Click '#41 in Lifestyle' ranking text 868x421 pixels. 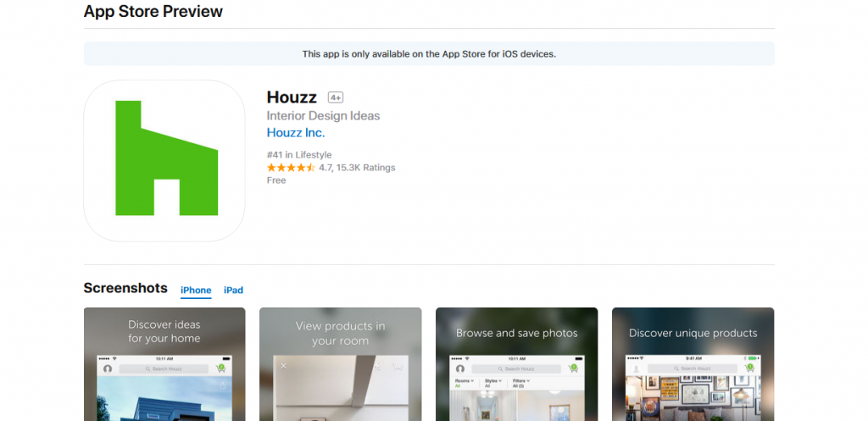point(299,155)
